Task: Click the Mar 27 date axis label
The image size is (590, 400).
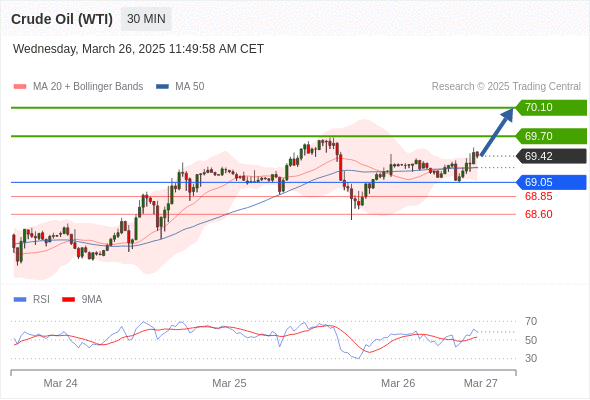Action: [x=481, y=383]
